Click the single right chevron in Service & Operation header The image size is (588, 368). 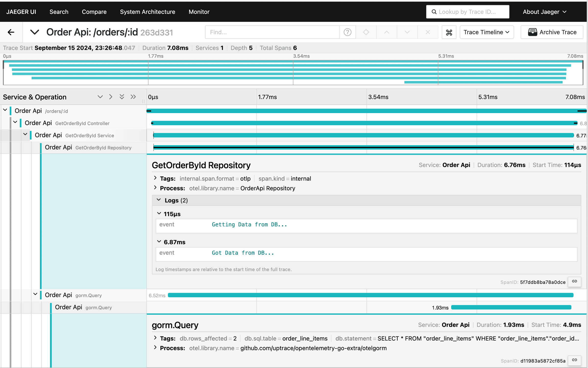[x=110, y=97]
